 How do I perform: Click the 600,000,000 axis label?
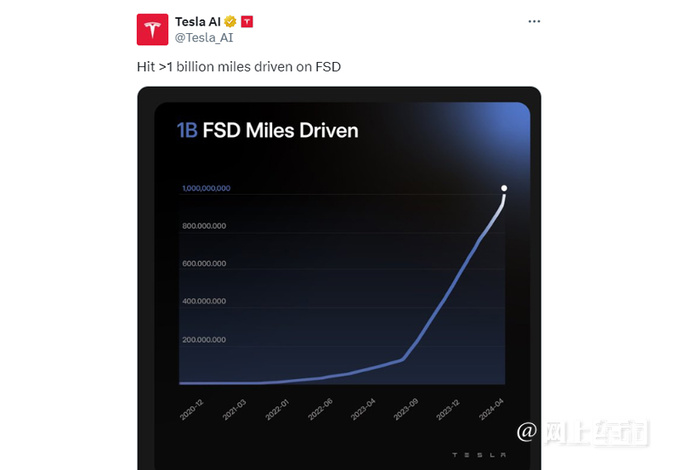(x=204, y=264)
